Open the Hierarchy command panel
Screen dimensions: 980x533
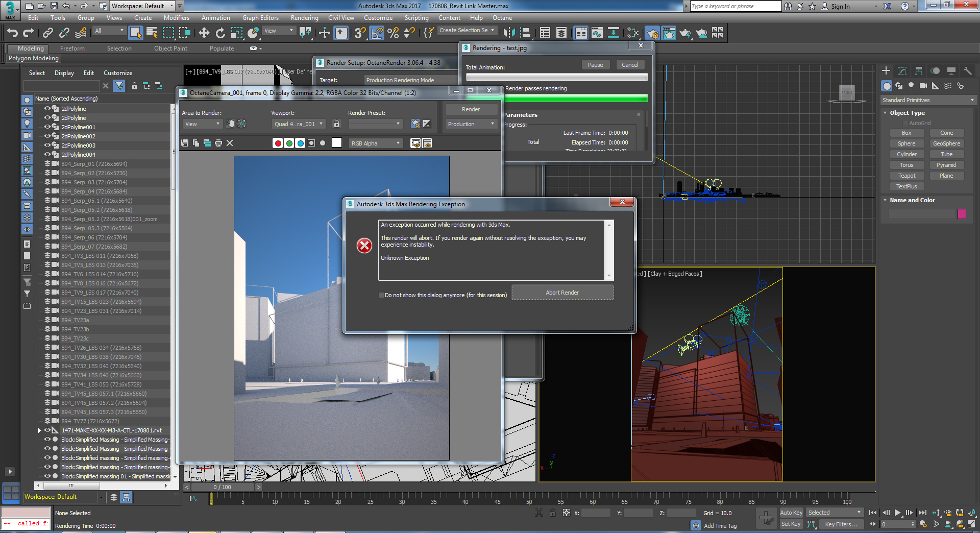(919, 71)
